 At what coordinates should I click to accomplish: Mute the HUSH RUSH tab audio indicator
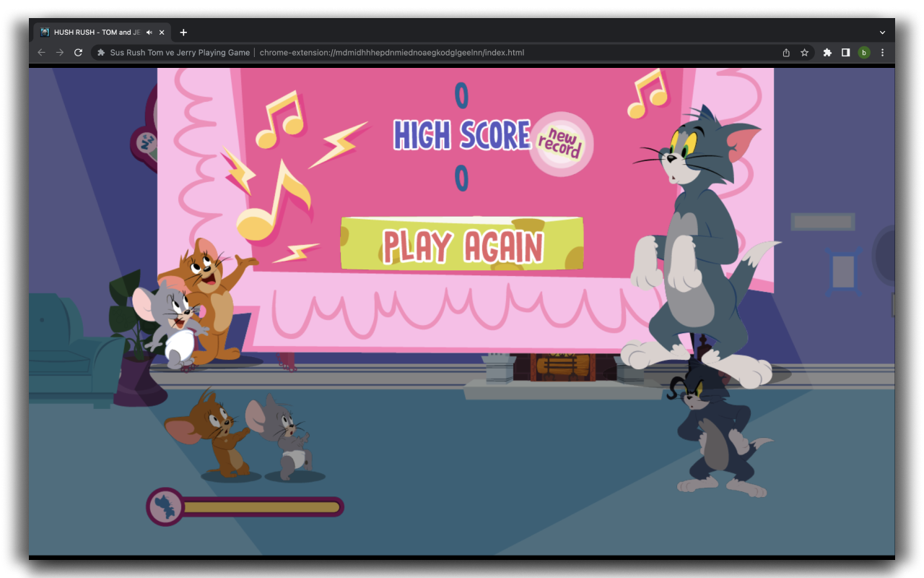point(148,32)
